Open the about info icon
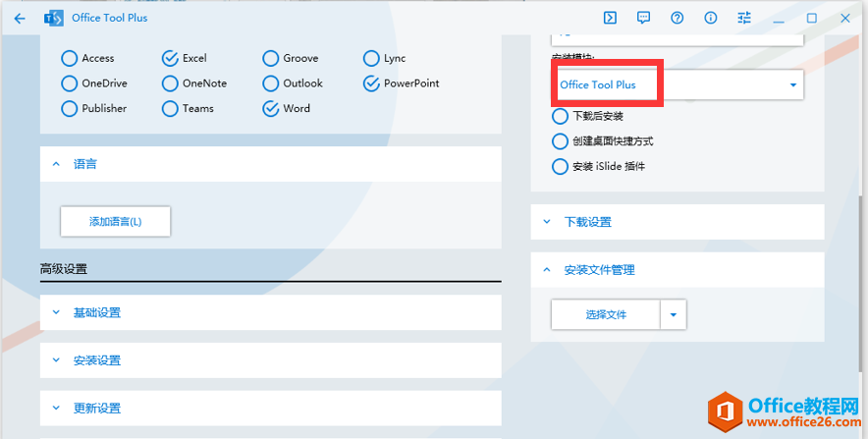The height and width of the screenshot is (439, 868). click(x=711, y=19)
